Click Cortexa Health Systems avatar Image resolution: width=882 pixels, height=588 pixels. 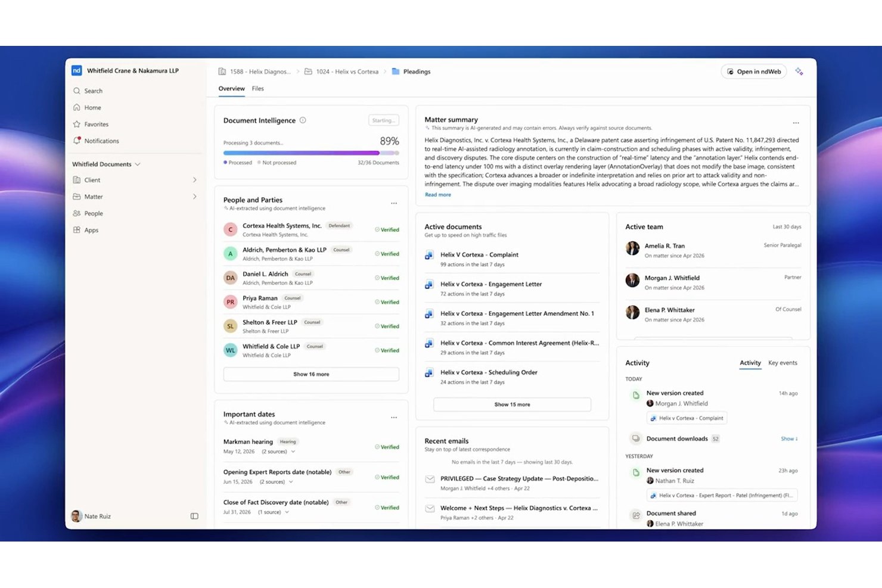(231, 229)
